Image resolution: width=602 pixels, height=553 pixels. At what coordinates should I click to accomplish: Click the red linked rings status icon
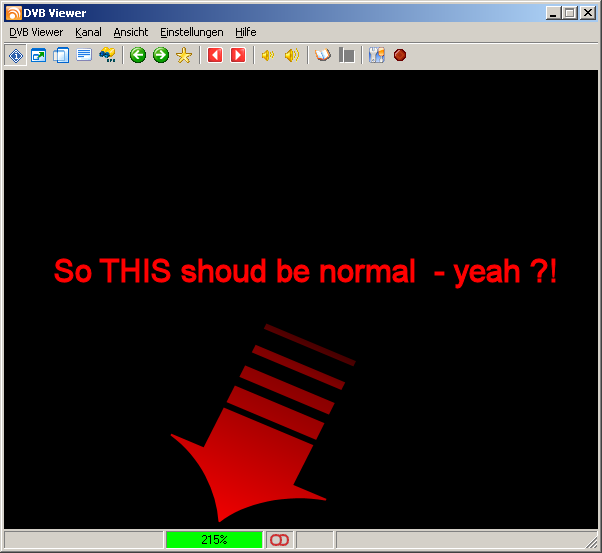279,540
